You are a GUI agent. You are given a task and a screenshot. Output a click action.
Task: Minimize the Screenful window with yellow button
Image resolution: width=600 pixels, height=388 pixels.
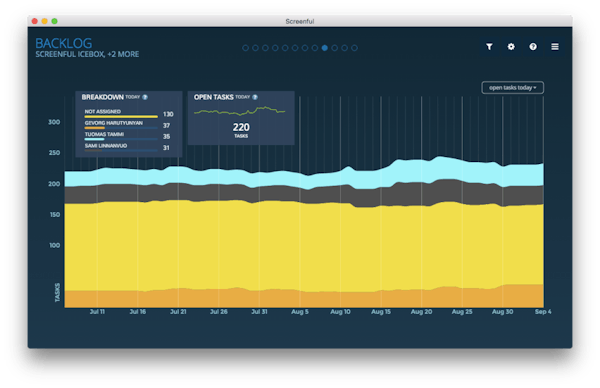pos(45,21)
